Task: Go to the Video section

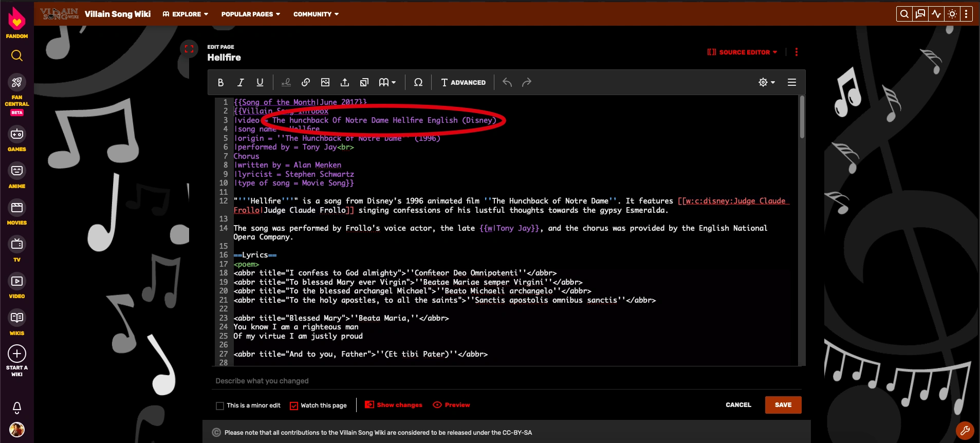Action: (17, 286)
